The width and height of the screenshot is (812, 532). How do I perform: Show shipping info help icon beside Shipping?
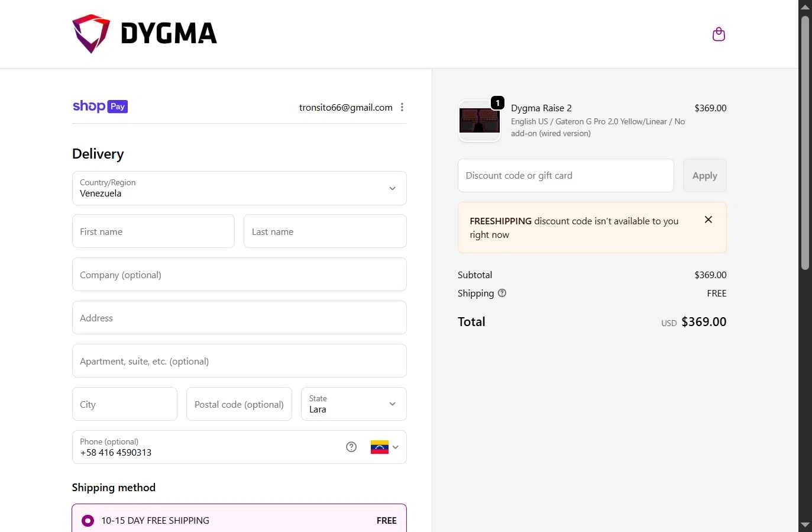point(502,293)
